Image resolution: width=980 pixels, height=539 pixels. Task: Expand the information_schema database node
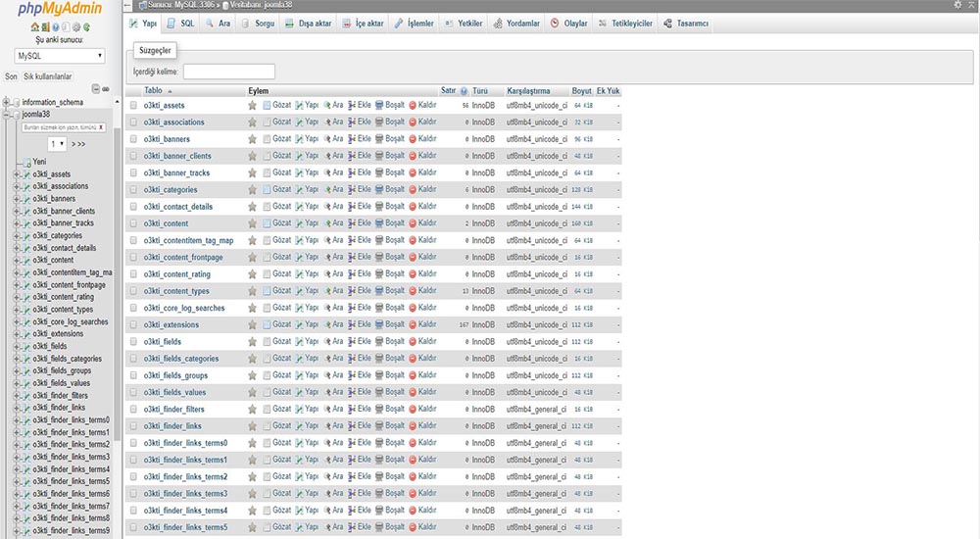click(x=7, y=102)
